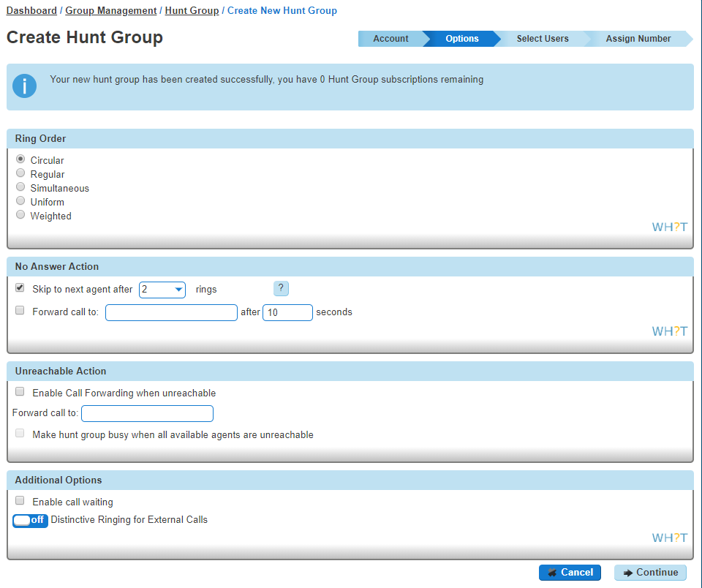This screenshot has width=702, height=588.
Task: Select the Weighted ring order
Action: pyautogui.click(x=20, y=214)
